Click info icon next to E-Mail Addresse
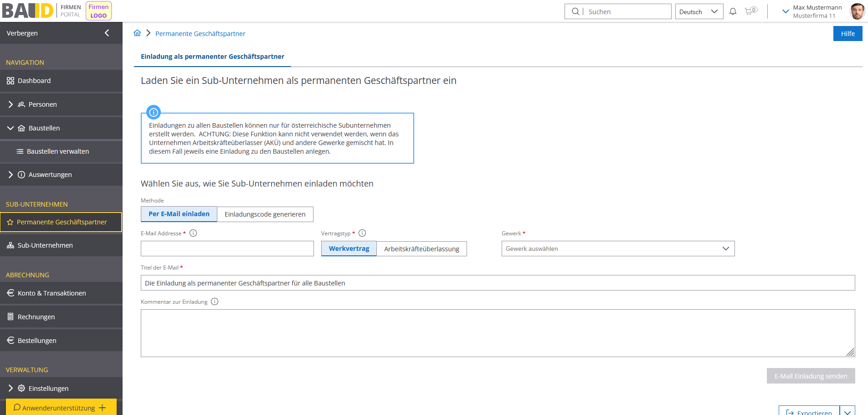Screen dimensions: 868x415 coord(193,233)
